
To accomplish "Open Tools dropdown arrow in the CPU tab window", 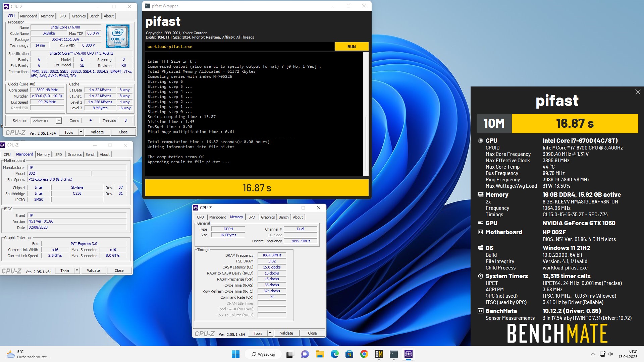I will coord(81,132).
